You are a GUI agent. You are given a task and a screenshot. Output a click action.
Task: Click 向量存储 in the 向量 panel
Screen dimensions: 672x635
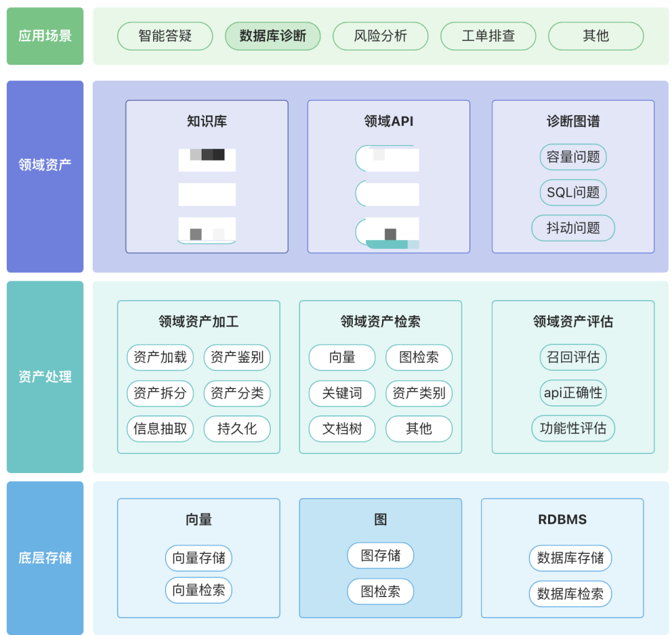point(198,558)
